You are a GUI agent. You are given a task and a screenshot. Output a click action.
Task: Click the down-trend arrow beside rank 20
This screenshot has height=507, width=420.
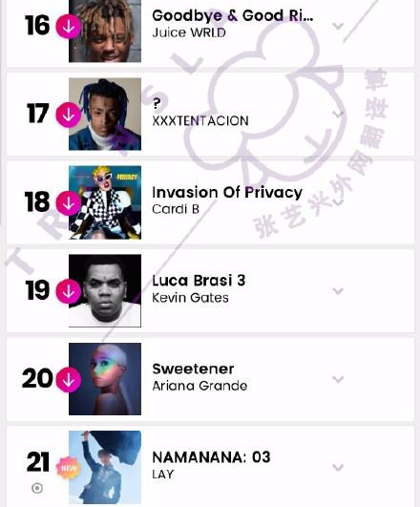69,380
